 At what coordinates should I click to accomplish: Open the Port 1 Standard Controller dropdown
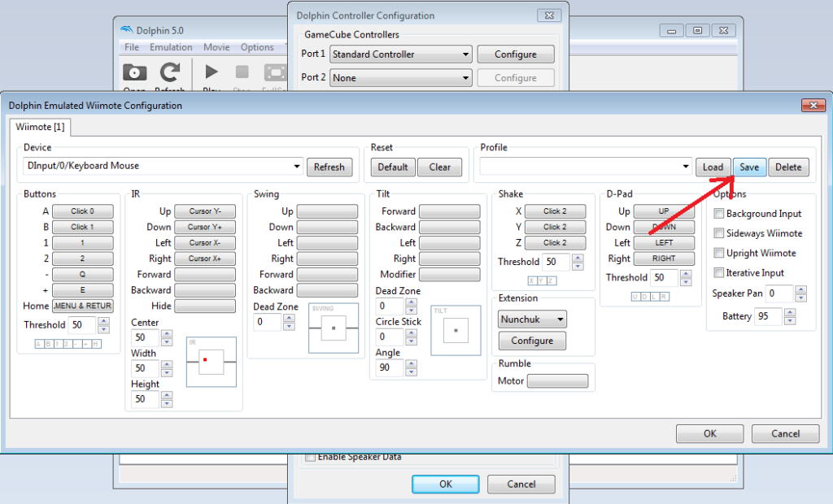tap(401, 54)
